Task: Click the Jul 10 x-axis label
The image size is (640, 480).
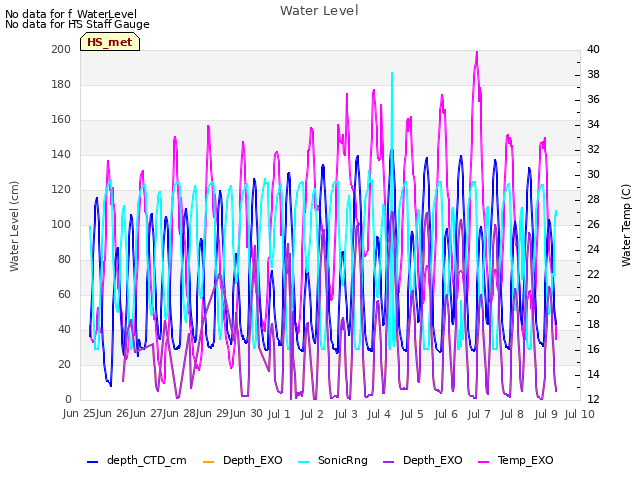Action: point(580,414)
